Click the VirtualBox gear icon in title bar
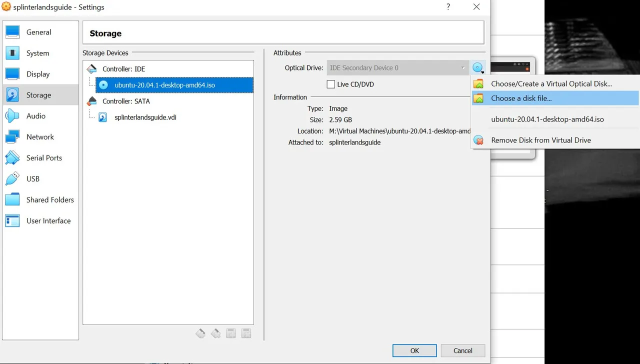The image size is (640, 364). [6, 7]
